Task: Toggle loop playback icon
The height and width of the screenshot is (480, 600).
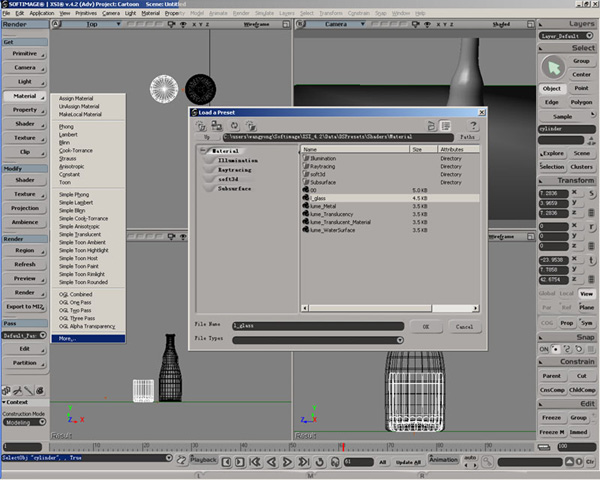Action: [320, 462]
